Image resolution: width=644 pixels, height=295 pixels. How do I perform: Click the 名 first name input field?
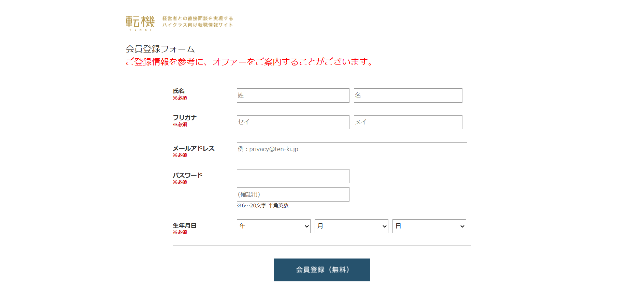pyautogui.click(x=408, y=95)
